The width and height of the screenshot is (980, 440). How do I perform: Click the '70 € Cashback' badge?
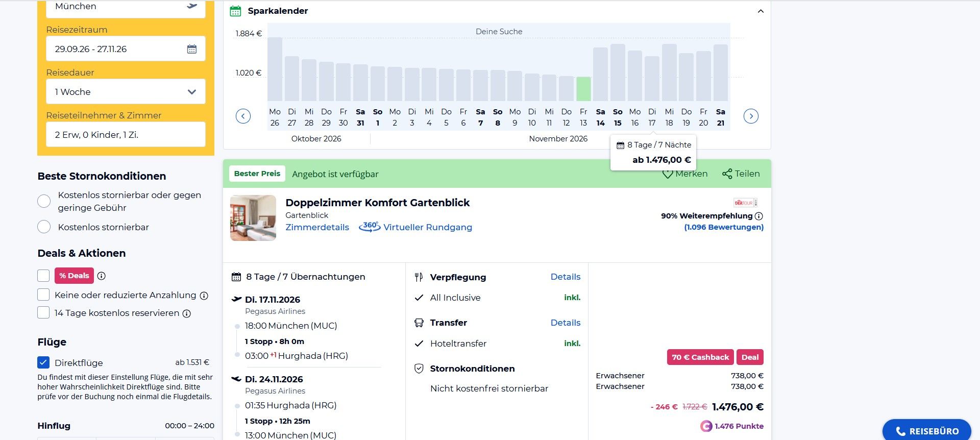pyautogui.click(x=700, y=357)
